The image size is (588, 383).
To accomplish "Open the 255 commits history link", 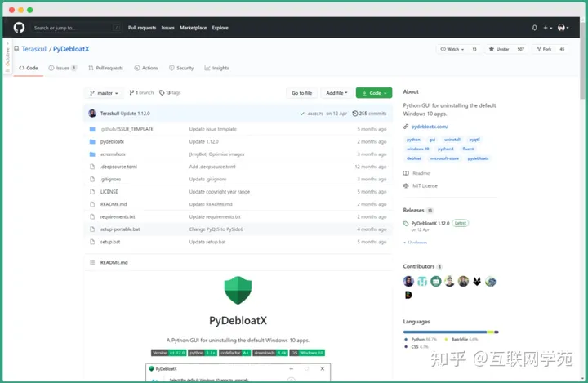I will click(369, 114).
